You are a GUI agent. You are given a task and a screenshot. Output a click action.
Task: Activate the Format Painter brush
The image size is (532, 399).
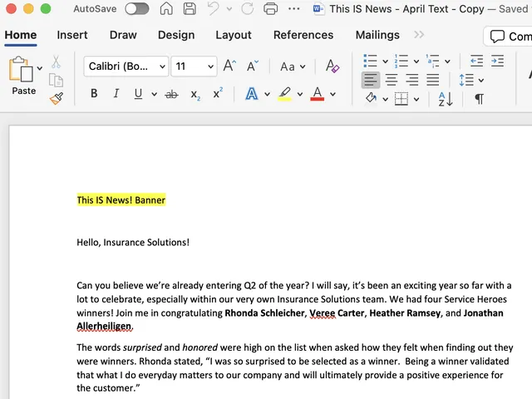(57, 98)
